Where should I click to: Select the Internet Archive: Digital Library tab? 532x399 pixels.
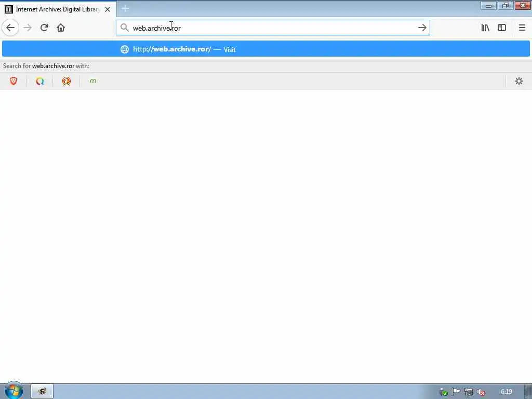58,9
